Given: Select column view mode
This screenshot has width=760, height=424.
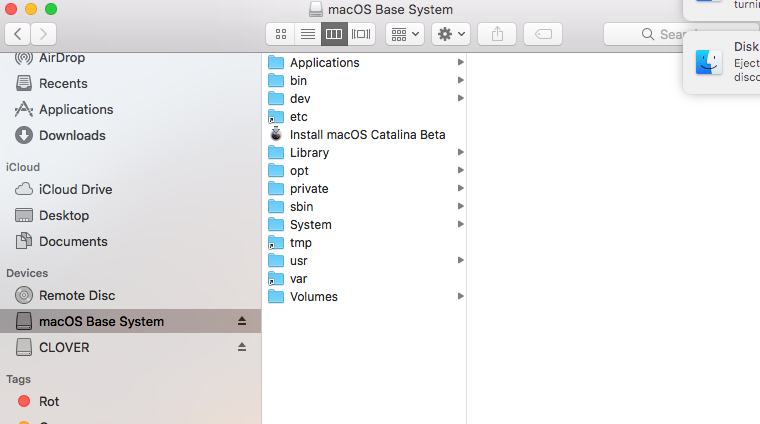Looking at the screenshot, I should (x=334, y=34).
